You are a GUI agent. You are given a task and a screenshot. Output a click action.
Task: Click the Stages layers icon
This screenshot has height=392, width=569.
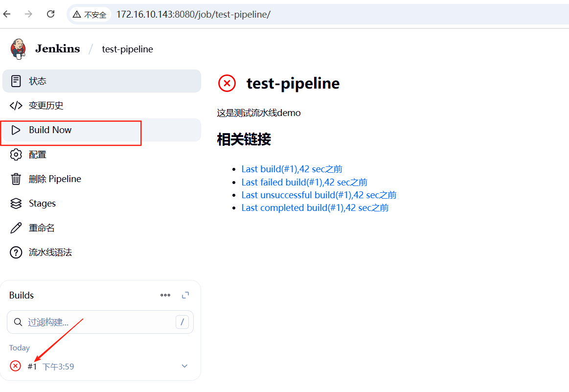click(x=16, y=204)
